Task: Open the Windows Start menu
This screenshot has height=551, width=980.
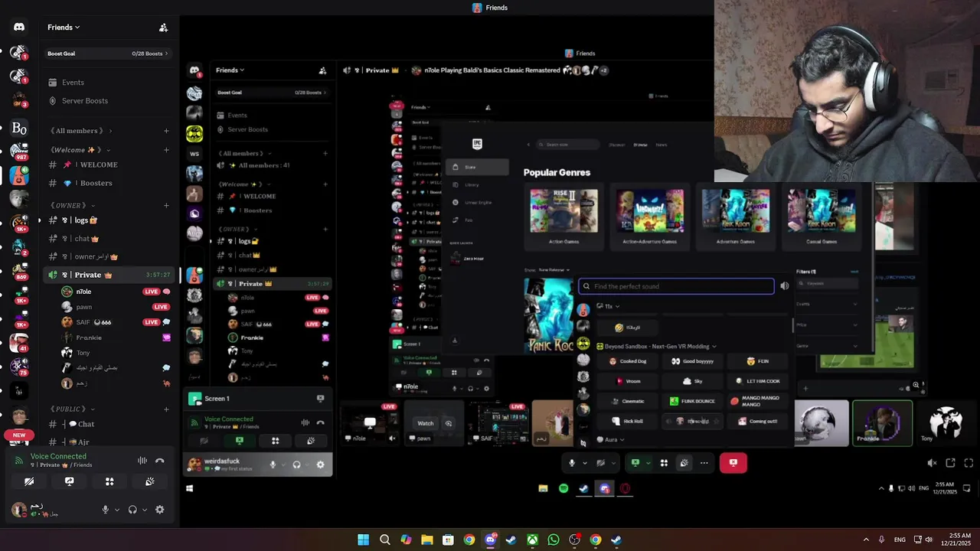Action: (363, 540)
